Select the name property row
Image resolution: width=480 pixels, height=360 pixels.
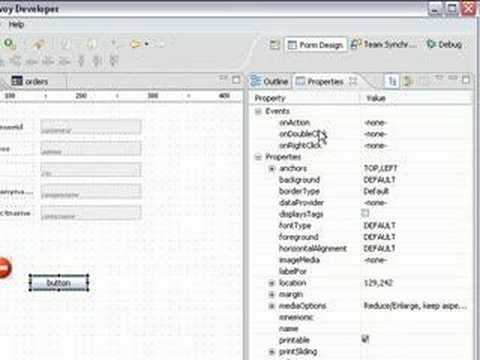362,329
